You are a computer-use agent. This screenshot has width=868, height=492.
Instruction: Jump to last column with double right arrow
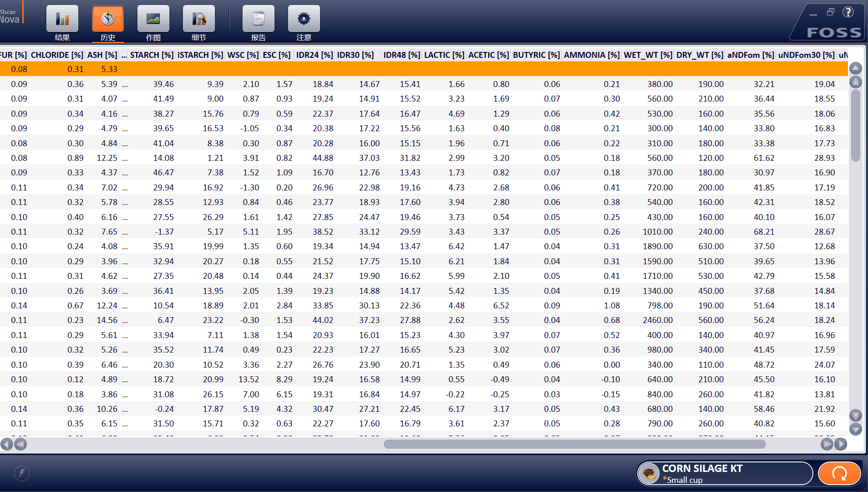click(827, 444)
